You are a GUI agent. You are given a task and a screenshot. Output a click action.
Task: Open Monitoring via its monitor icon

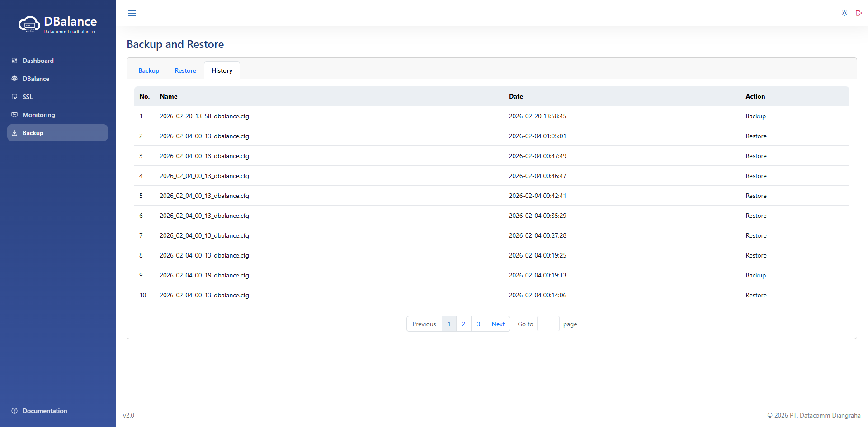coord(14,115)
